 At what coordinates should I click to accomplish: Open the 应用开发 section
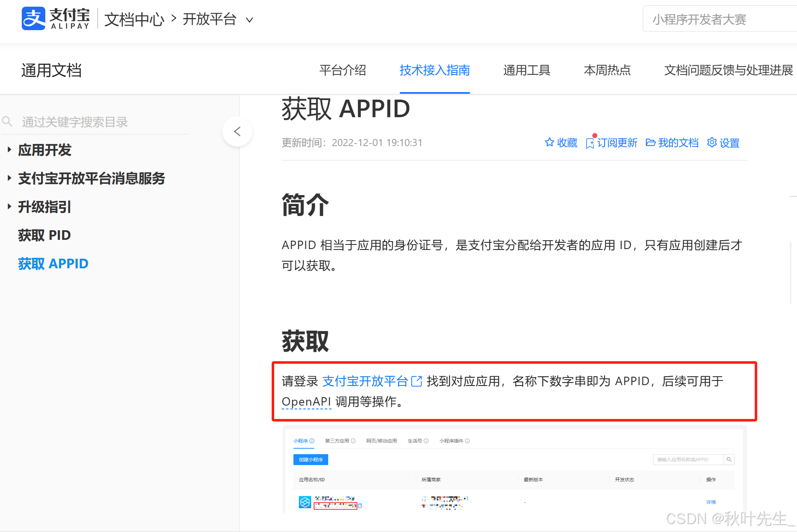45,150
